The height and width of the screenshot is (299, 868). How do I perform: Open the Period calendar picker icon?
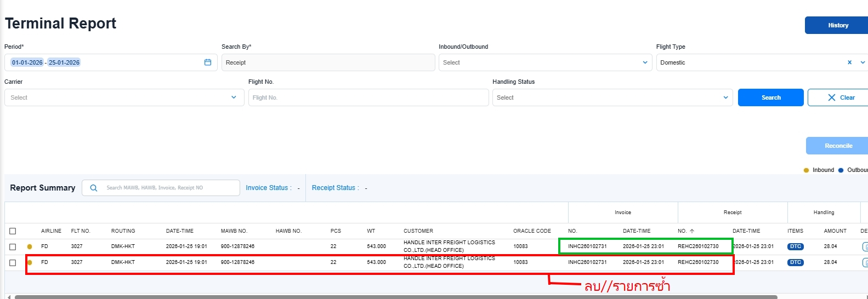coord(208,62)
